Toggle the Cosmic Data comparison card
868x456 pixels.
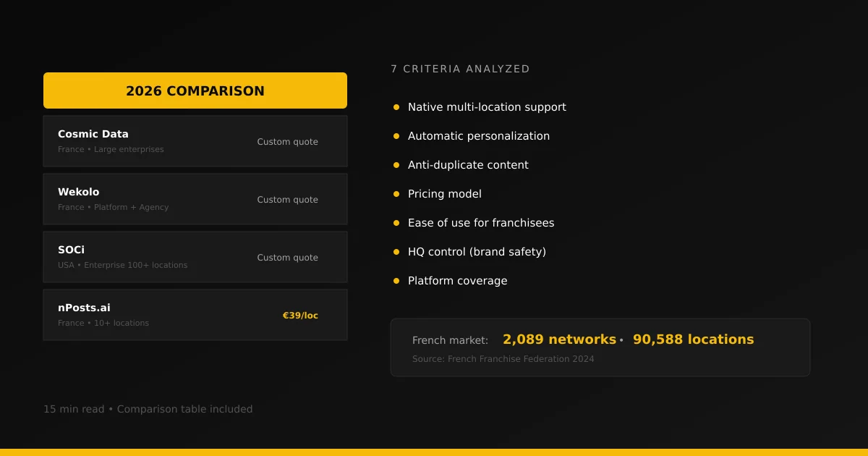[x=195, y=140]
